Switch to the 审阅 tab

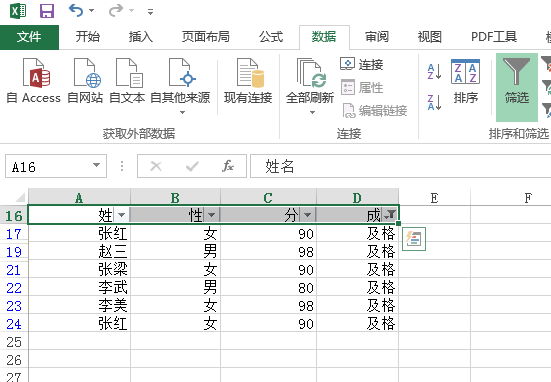coord(377,37)
